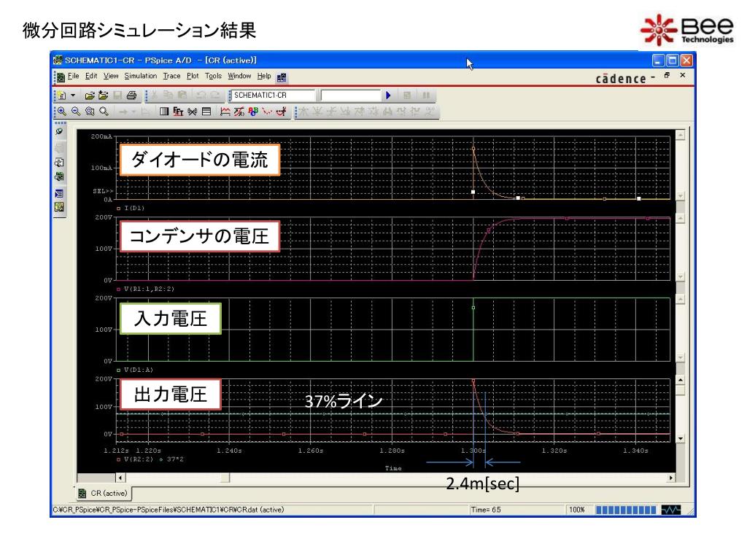Click the Evaluate Measurement icon

coord(239,112)
